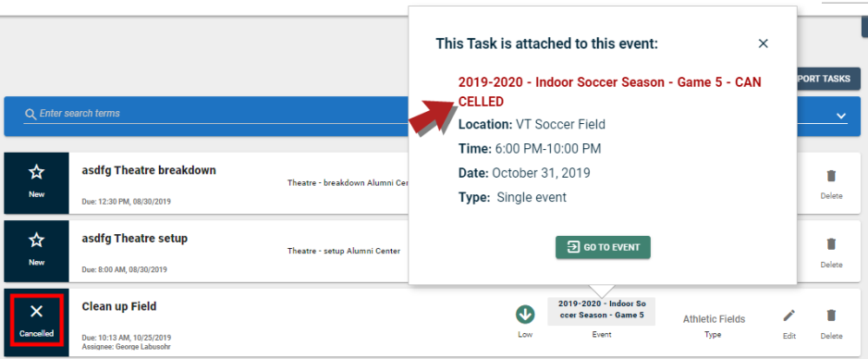Image resolution: width=868 pixels, height=359 pixels.
Task: Click the Low priority down-arrow icon
Action: pyautogui.click(x=525, y=315)
